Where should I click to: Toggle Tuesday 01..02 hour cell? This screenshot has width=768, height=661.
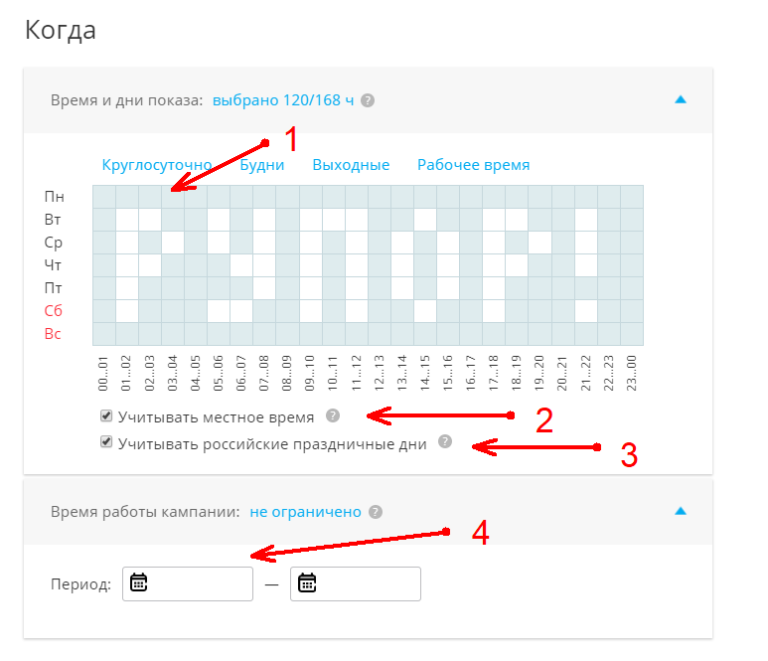point(127,220)
